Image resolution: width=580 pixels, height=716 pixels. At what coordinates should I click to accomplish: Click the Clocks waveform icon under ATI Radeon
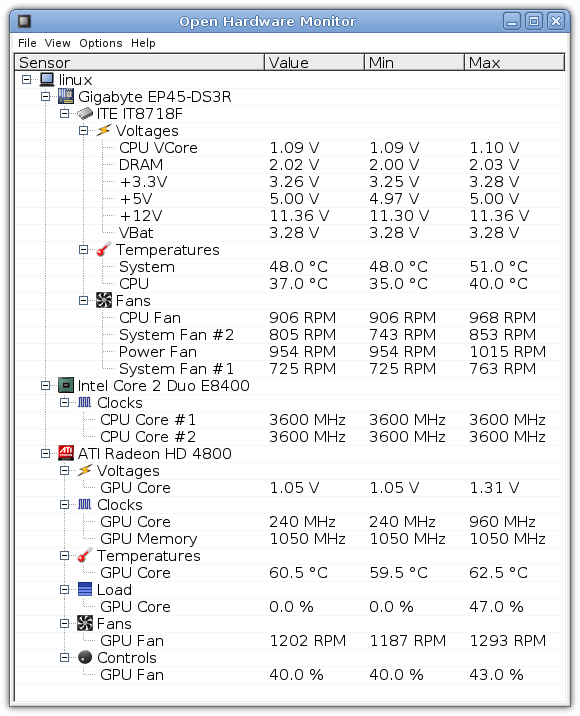[84, 504]
